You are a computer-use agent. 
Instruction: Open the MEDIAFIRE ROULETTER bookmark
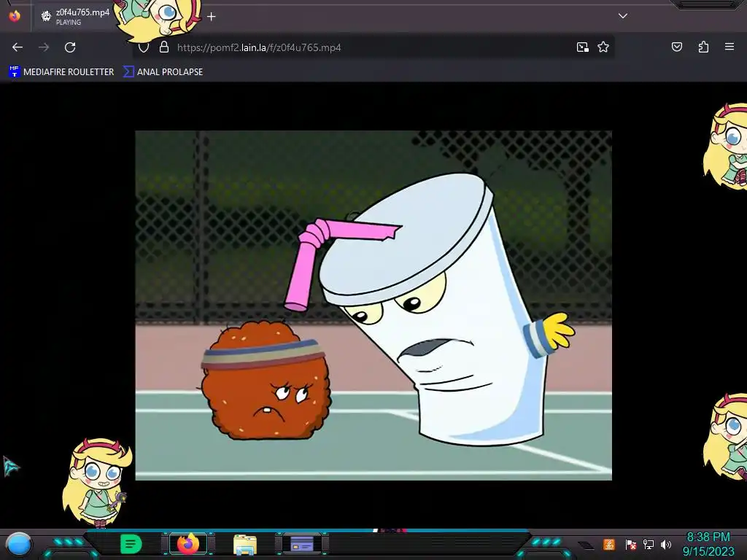click(61, 72)
